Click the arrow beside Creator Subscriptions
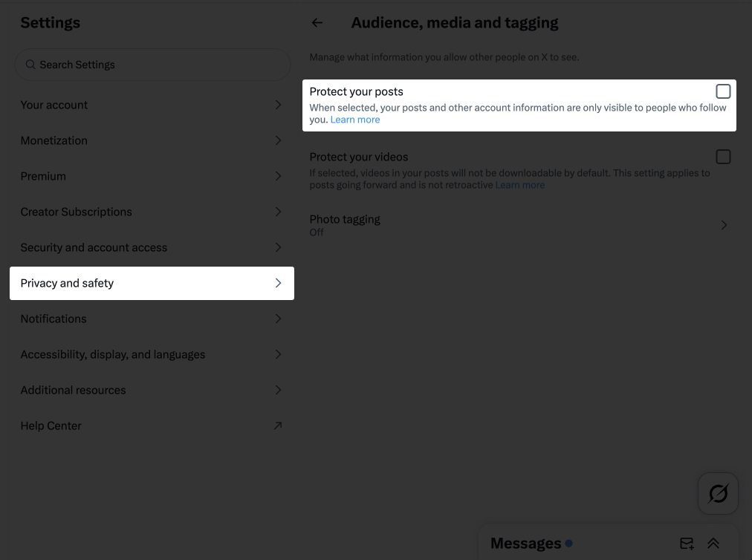 [278, 212]
